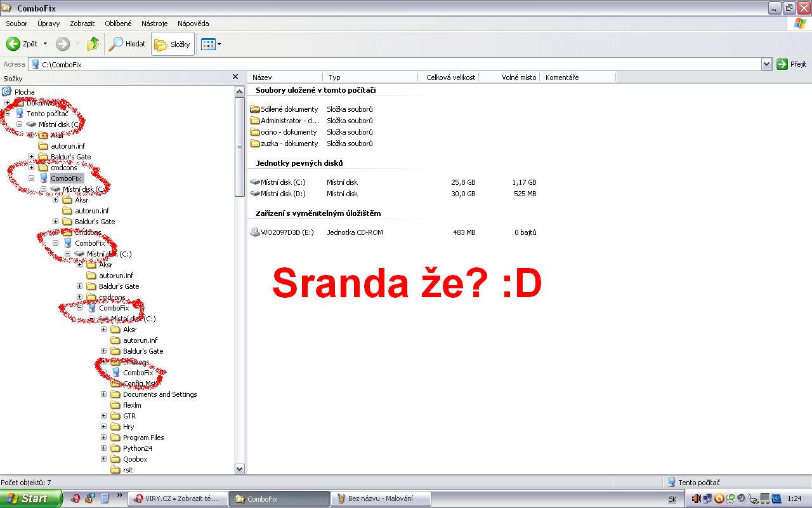Viewport: 812px width, 508px height.
Task: Sort by the Celková velikost column header
Action: (450, 77)
